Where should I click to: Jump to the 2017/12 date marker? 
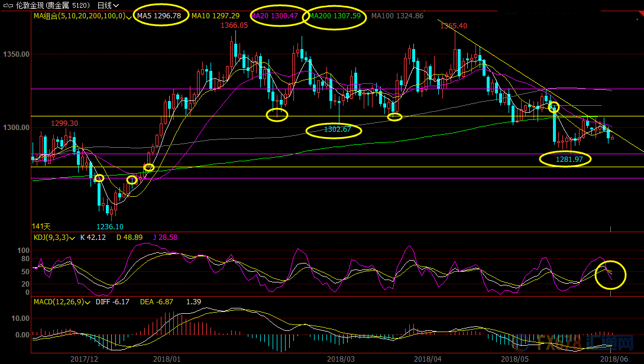point(84,359)
